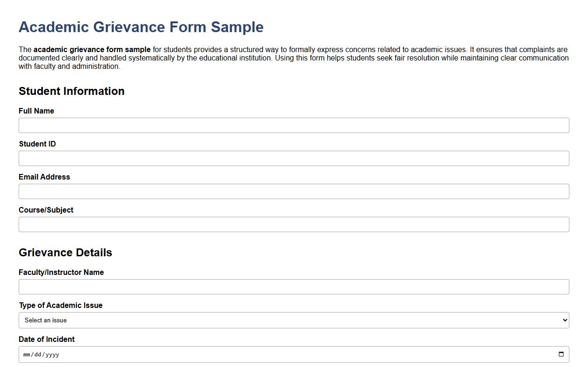The width and height of the screenshot is (588, 367).
Task: Click the Faculty/Instructor Name field
Action: (x=293, y=287)
